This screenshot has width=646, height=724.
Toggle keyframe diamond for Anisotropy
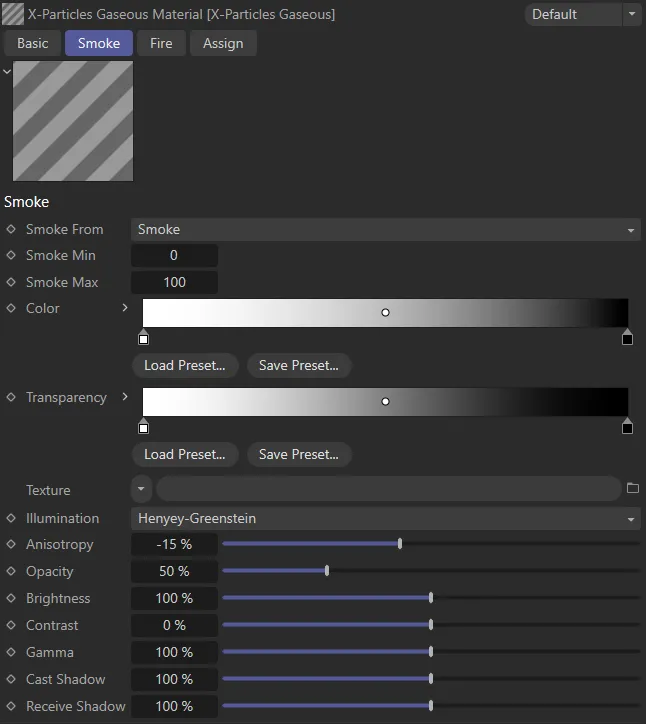click(x=11, y=544)
